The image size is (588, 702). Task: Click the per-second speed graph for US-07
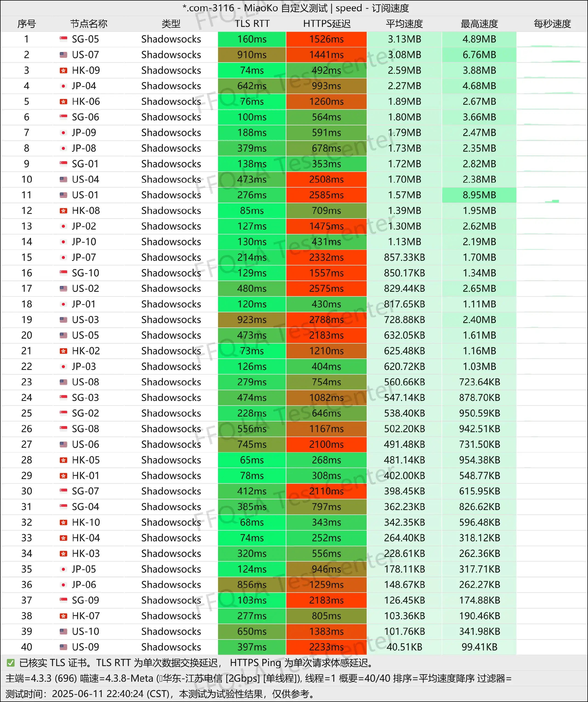coord(552,55)
